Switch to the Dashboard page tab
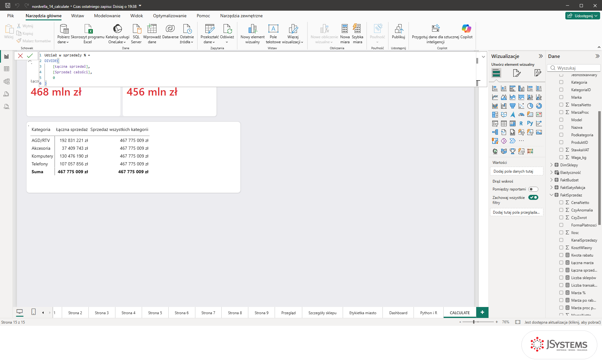 [398, 313]
